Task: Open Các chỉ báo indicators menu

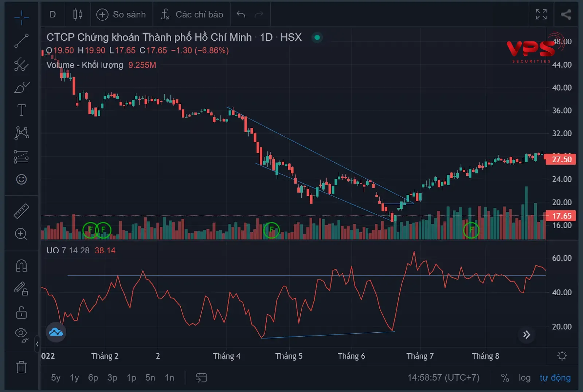Action: (x=192, y=15)
